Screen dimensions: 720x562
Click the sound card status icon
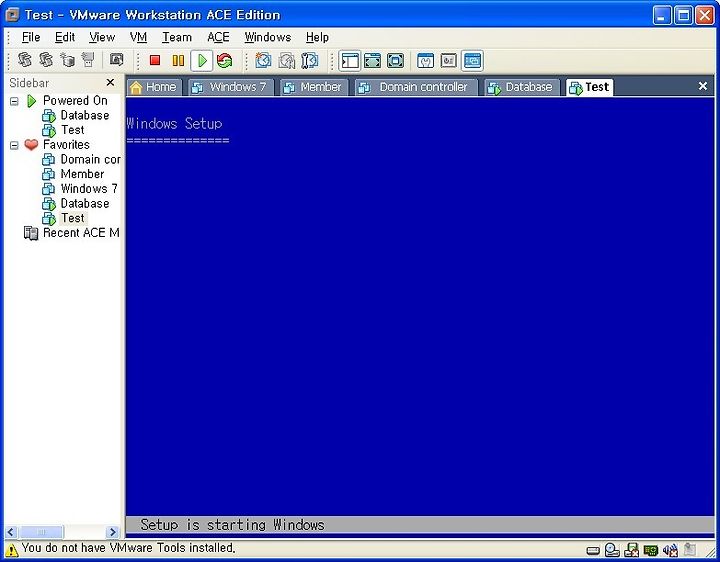point(670,550)
